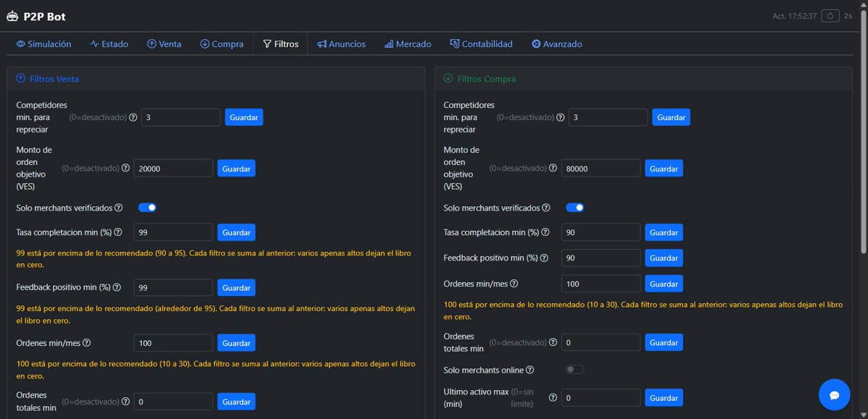The image size is (868, 419).
Task: Save Feedback positivo min in Filtros Venta
Action: [237, 287]
